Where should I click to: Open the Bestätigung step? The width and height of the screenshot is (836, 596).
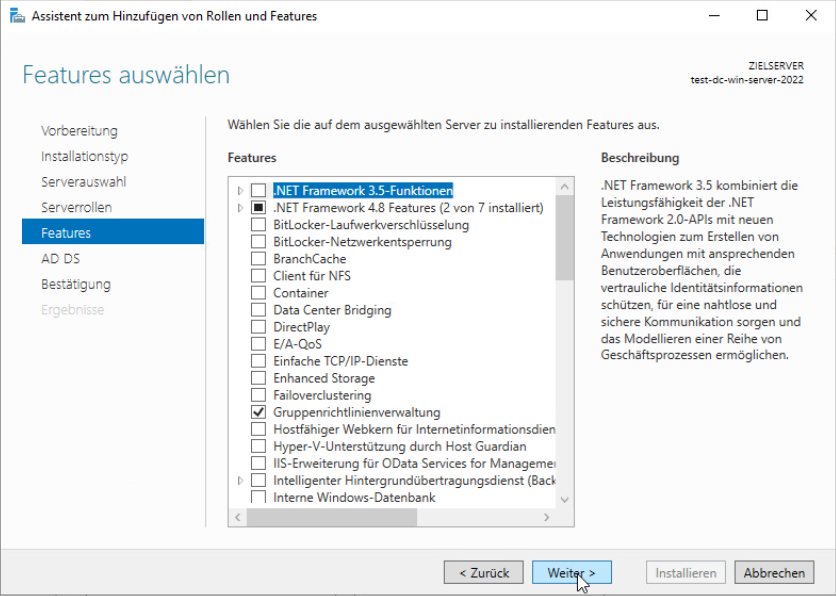point(76,284)
